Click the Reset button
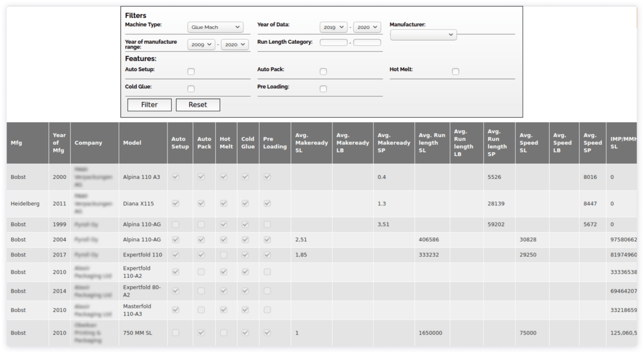The height and width of the screenshot is (354, 644). click(198, 105)
